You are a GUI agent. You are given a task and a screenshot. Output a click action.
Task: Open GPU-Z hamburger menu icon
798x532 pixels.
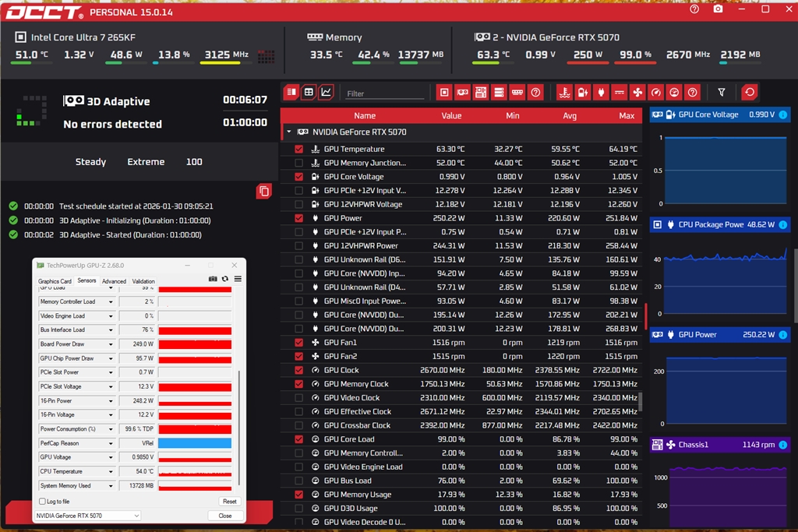238,279
